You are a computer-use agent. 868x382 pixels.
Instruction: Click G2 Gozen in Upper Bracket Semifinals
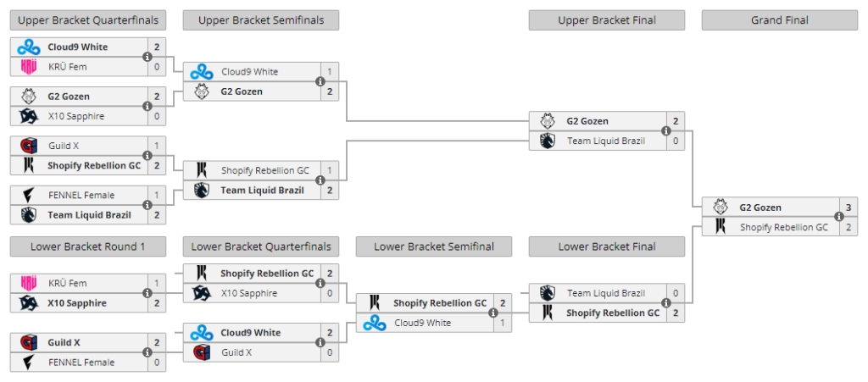tap(242, 91)
